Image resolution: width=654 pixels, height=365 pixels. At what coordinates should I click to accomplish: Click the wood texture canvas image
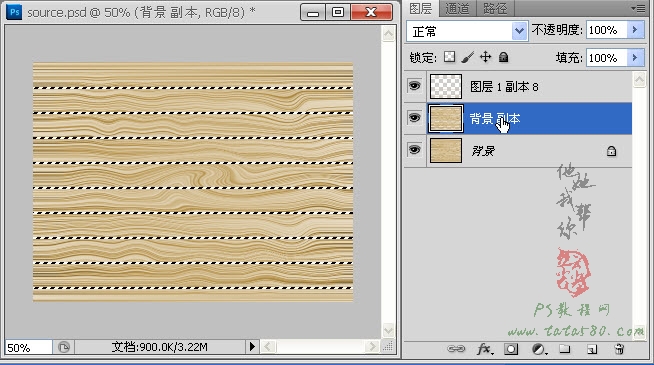pos(193,182)
